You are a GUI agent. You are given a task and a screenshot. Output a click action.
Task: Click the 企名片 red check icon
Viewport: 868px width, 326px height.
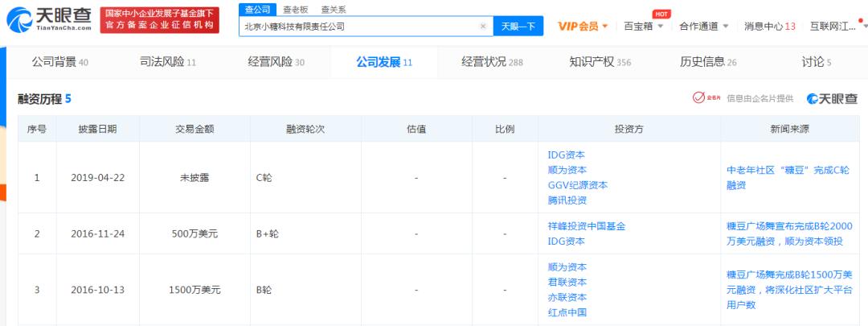[706, 98]
